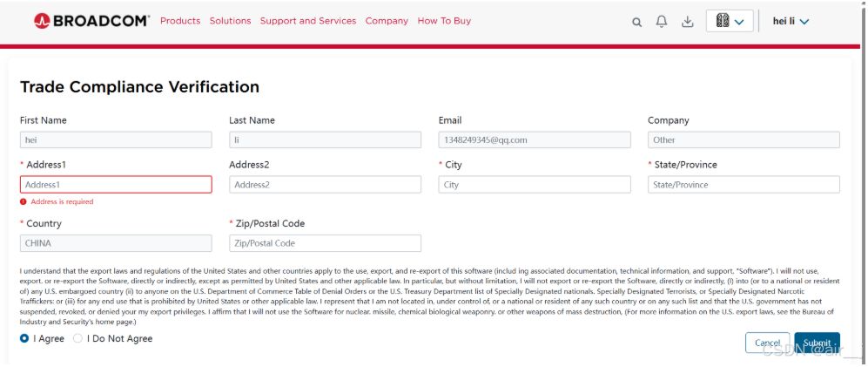The width and height of the screenshot is (868, 367).
Task: Open the Country CHINA field
Action: pos(116,243)
